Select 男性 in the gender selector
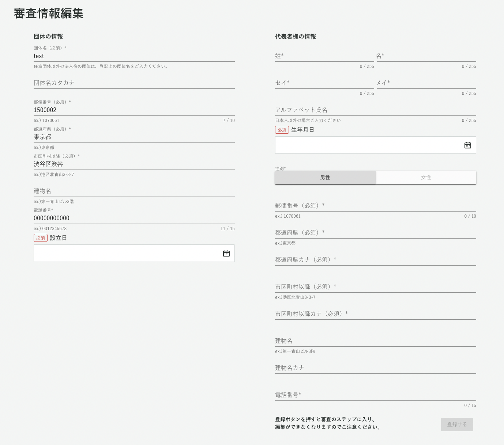Screen dimensions: 504x445 (325, 177)
